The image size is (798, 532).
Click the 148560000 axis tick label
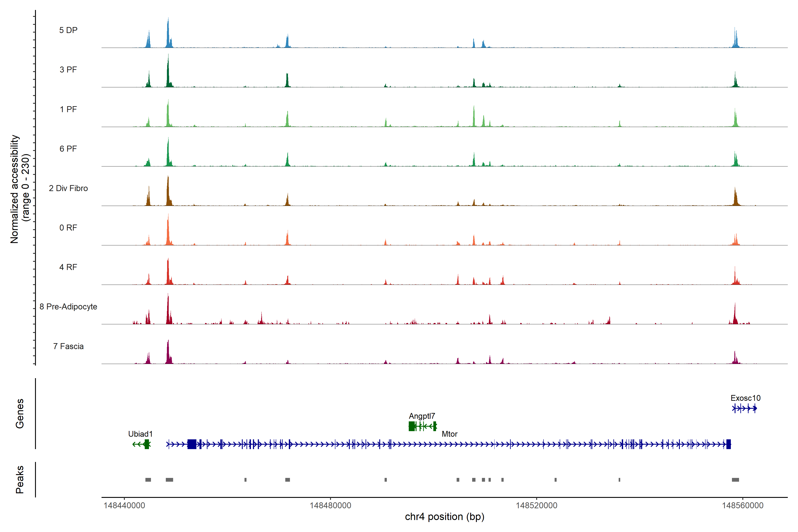point(743,505)
